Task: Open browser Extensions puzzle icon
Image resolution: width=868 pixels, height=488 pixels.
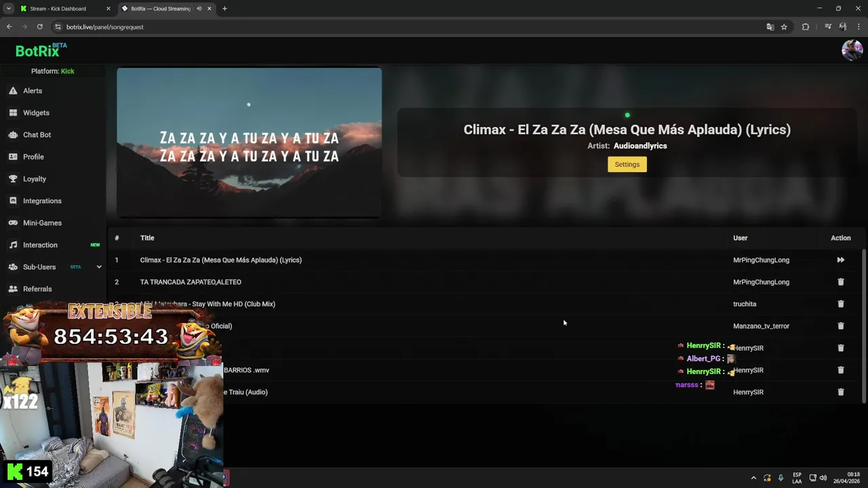Action: pyautogui.click(x=806, y=27)
